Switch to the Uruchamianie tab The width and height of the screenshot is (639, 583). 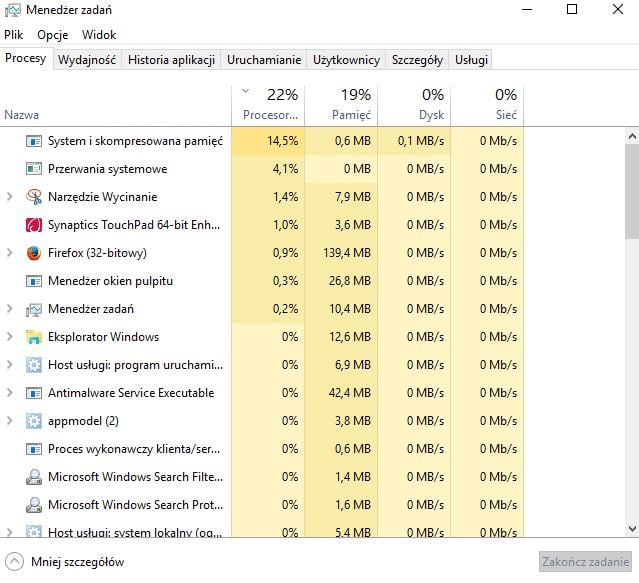coord(264,60)
